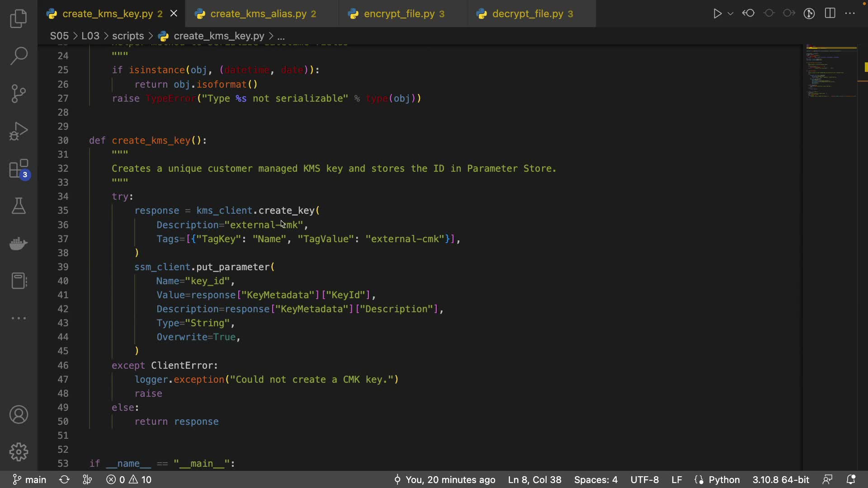
Task: Open errors and warnings problems indicator
Action: pyautogui.click(x=129, y=480)
